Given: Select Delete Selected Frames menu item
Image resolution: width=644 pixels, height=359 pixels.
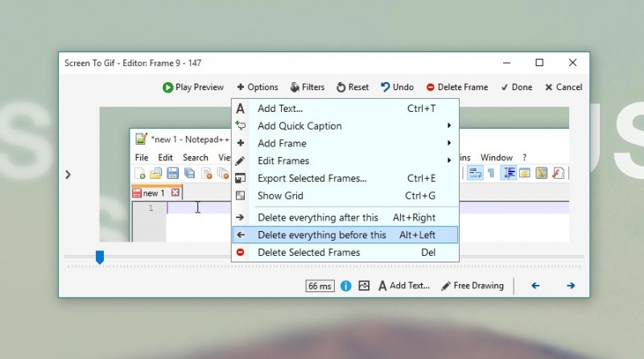Looking at the screenshot, I should point(345,252).
